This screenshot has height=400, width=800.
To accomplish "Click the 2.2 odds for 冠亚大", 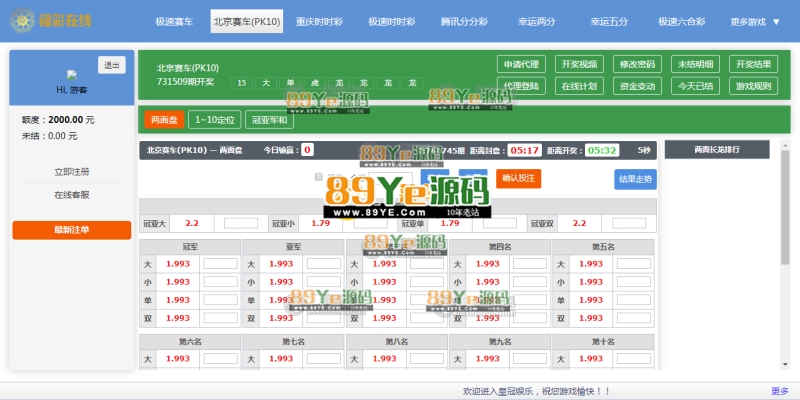I will [x=192, y=223].
